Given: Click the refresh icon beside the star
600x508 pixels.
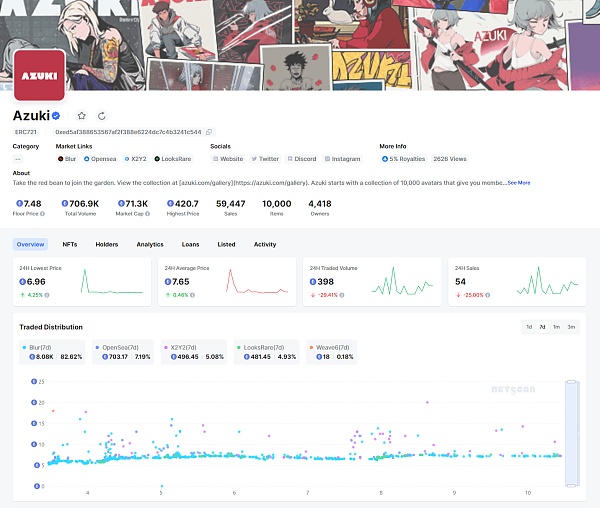Looking at the screenshot, I should click(102, 116).
